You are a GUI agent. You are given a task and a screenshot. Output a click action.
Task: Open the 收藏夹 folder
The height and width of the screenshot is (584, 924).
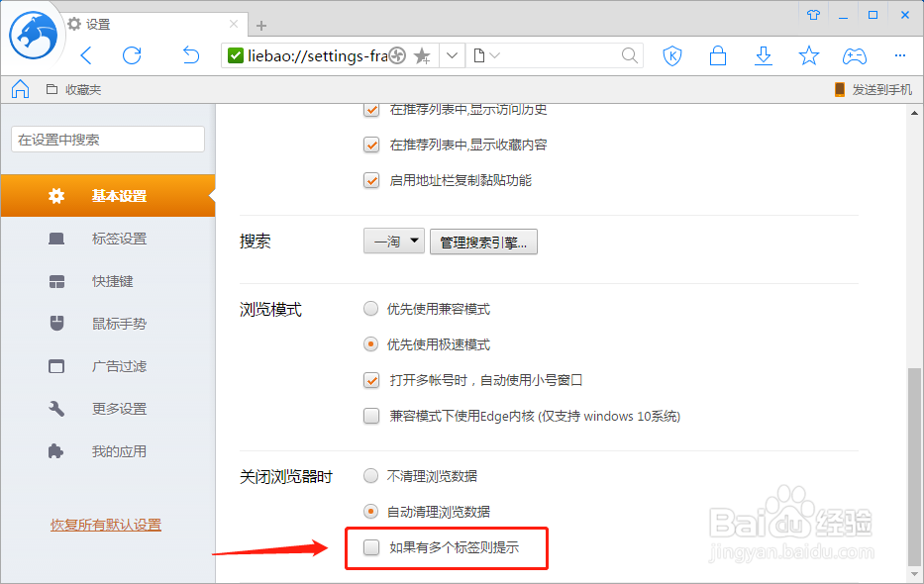[74, 89]
